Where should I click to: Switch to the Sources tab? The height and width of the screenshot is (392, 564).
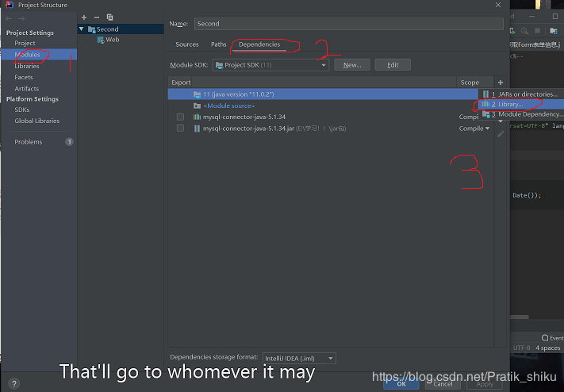point(187,44)
